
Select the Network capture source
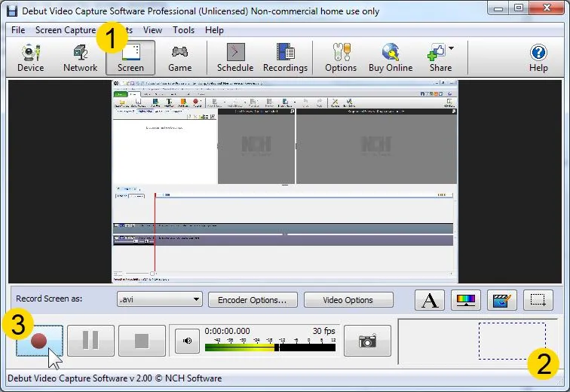(81, 58)
